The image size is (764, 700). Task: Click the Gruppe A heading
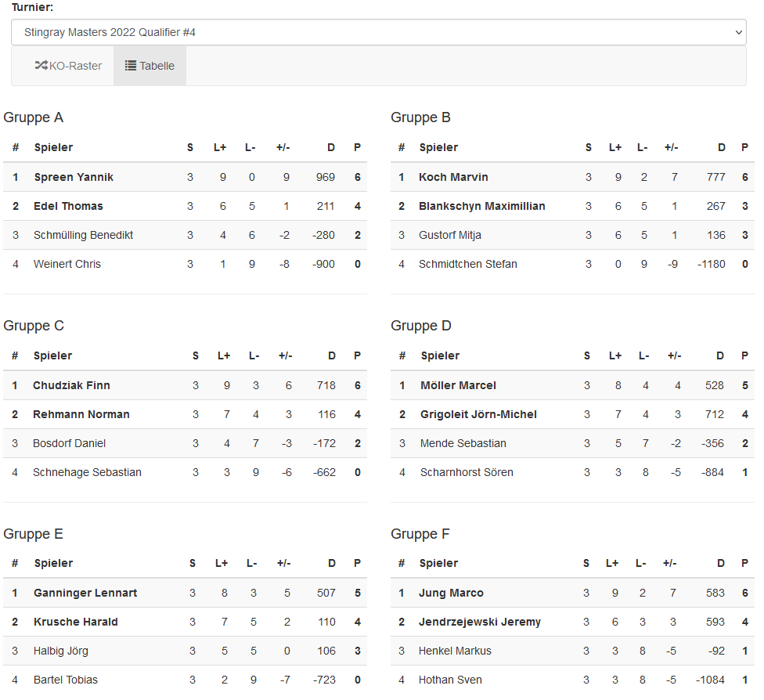click(x=34, y=117)
